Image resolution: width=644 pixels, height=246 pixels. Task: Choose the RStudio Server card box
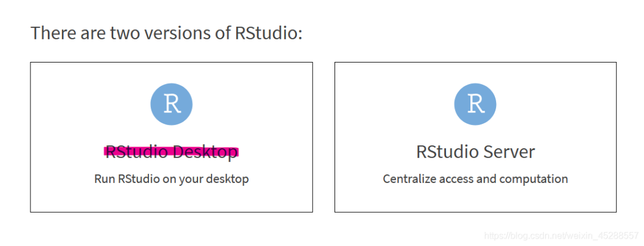pyautogui.click(x=476, y=138)
